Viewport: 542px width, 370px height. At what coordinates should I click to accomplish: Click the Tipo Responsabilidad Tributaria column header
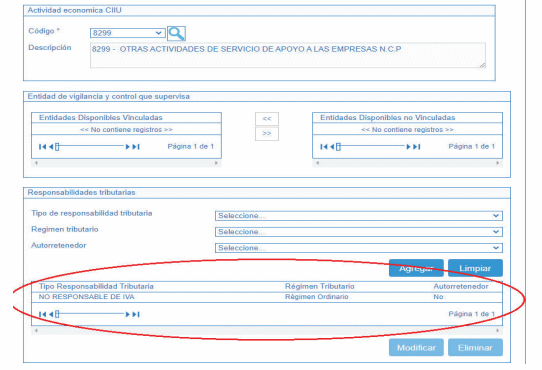click(96, 286)
